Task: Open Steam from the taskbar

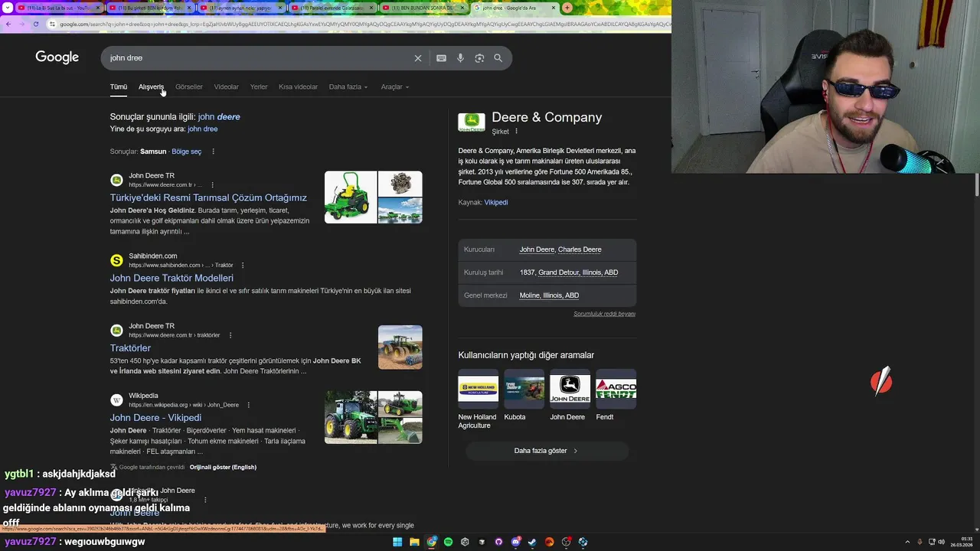Action: click(x=532, y=542)
